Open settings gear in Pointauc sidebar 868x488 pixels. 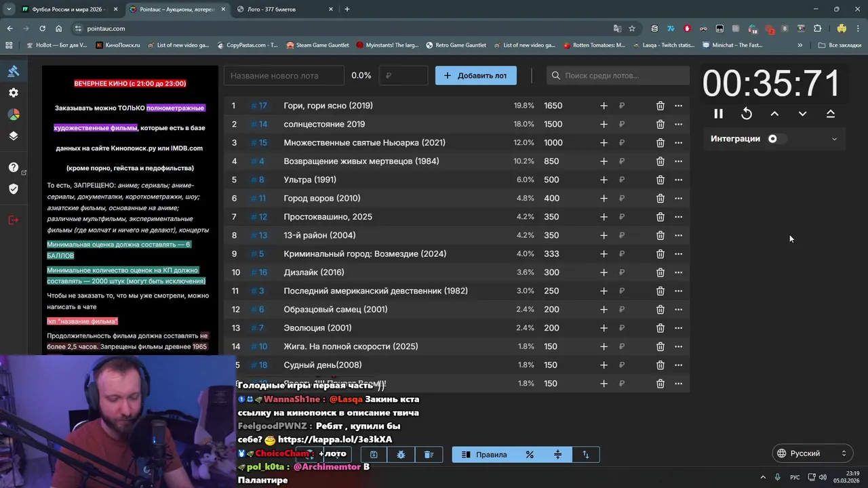pyautogui.click(x=14, y=93)
